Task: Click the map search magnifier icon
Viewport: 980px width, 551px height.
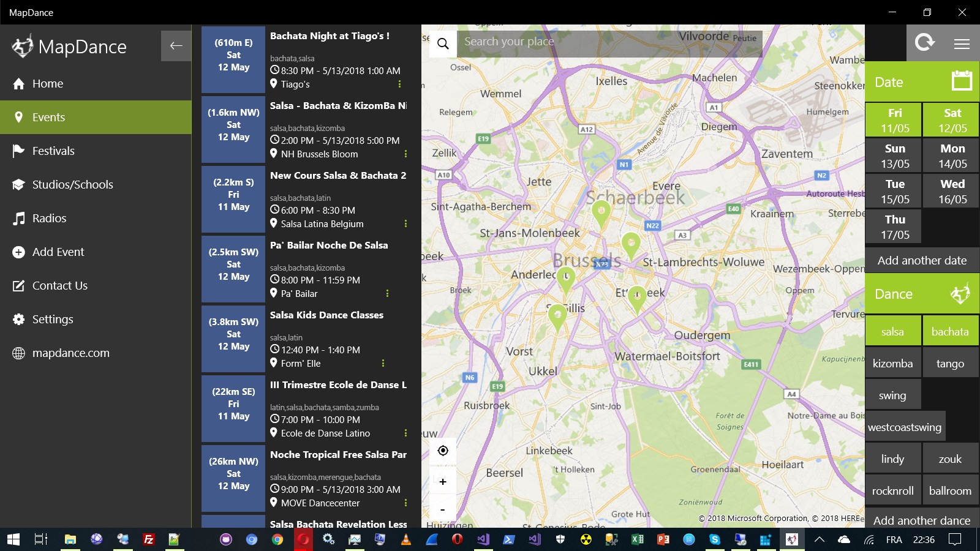Action: click(x=443, y=43)
